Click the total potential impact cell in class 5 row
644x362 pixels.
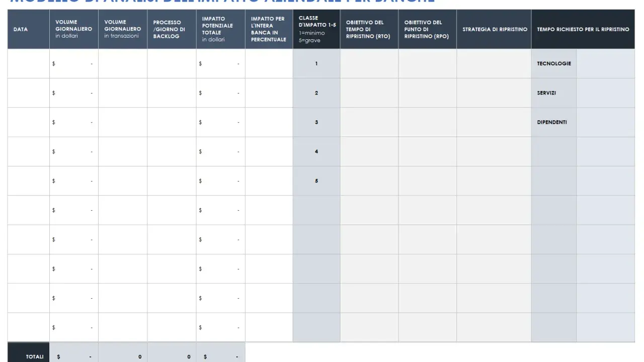[221, 181]
